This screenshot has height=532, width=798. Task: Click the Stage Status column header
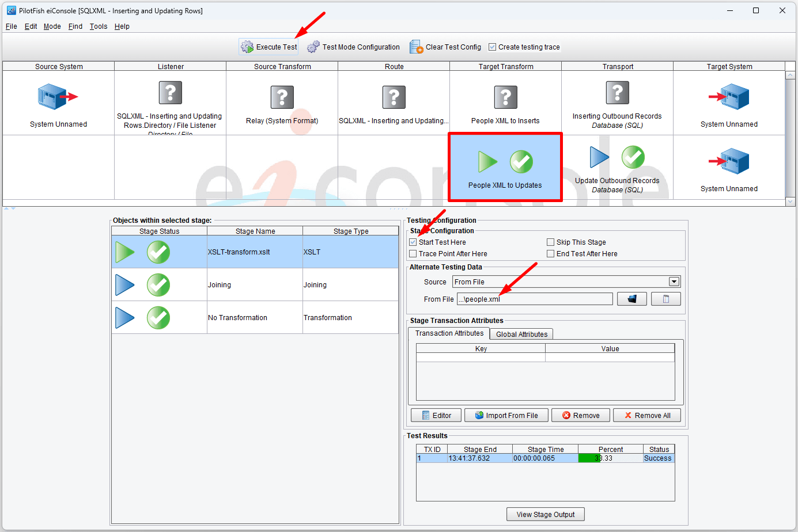[x=160, y=231]
